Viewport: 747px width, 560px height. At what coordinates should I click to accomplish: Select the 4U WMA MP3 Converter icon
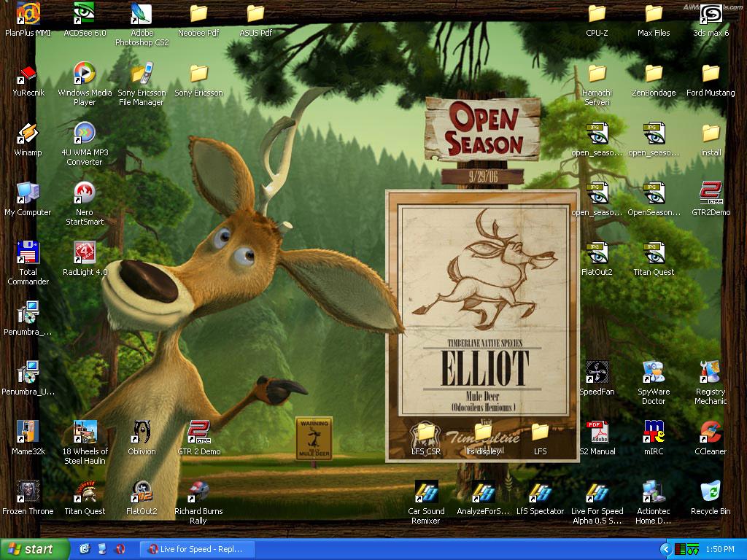pos(85,133)
